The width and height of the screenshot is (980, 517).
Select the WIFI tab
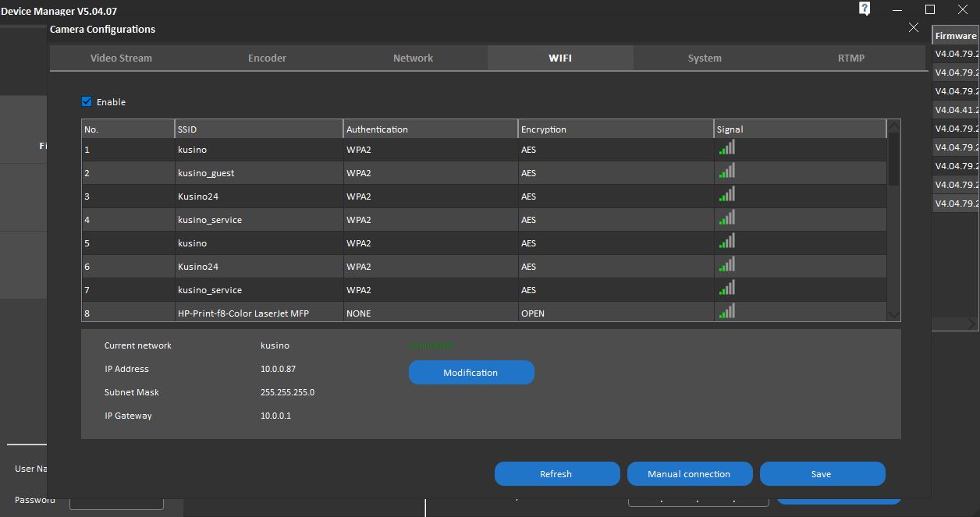pos(560,58)
